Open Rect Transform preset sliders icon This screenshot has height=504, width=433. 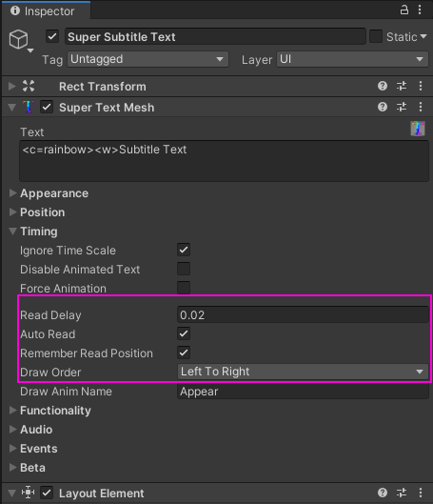pos(402,86)
